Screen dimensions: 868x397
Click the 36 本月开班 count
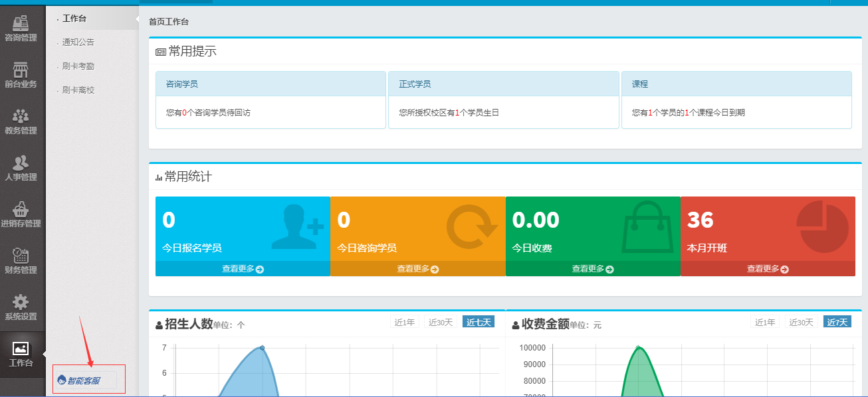(x=700, y=220)
